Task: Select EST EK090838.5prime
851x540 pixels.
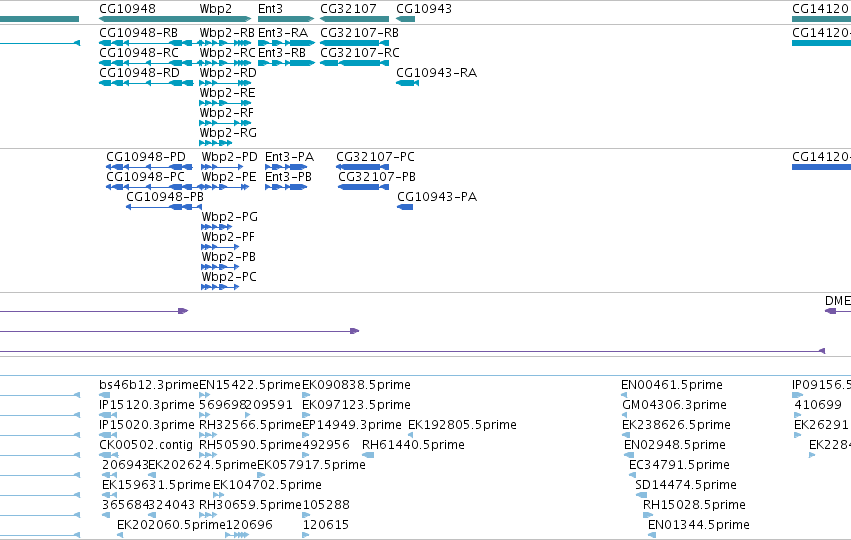Action: [306, 395]
